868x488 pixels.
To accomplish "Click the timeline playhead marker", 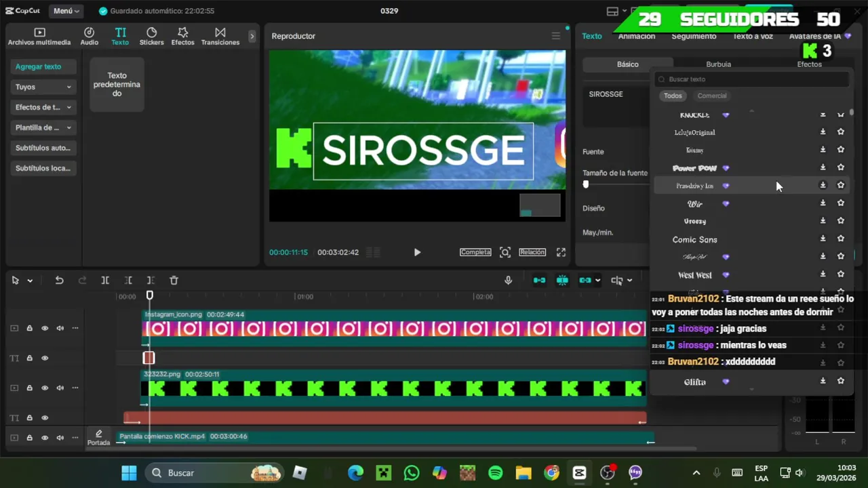I will [150, 295].
